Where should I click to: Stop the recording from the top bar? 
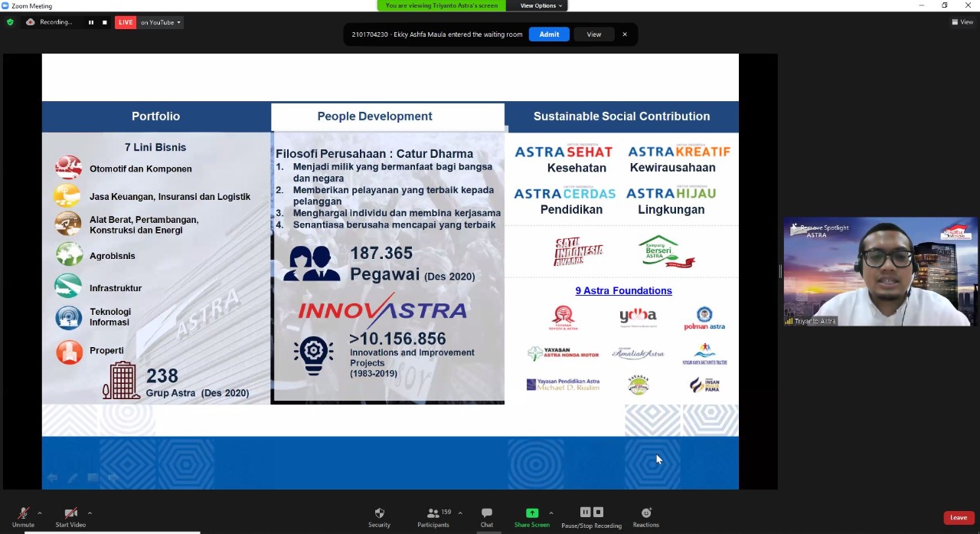105,22
